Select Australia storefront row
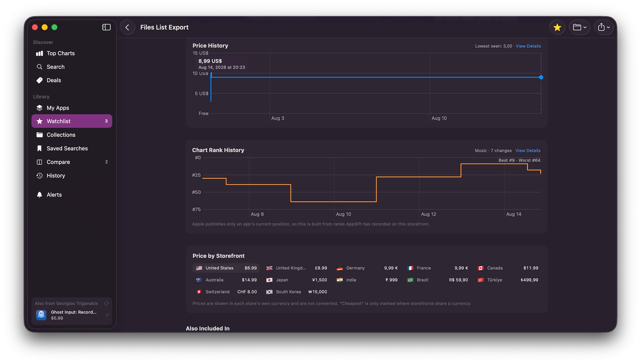 [x=226, y=280]
